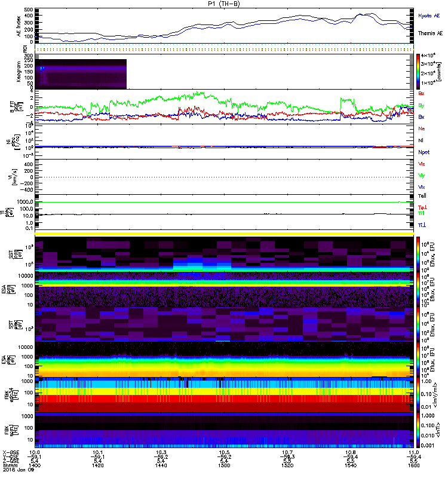Select the green Ti parallel legend label

pyautogui.click(x=421, y=213)
